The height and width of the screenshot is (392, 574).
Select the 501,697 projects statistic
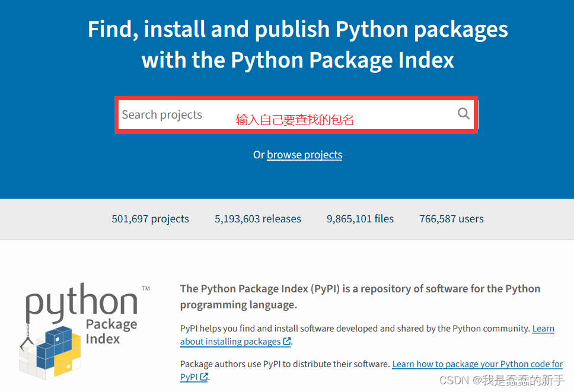(x=151, y=219)
